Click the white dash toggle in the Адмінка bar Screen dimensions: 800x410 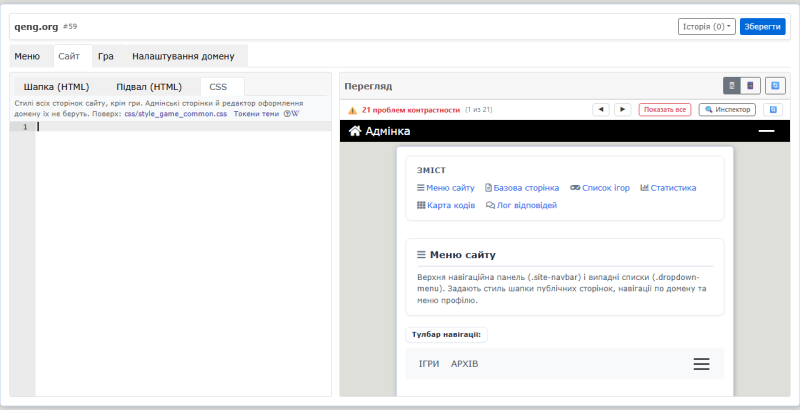(766, 131)
